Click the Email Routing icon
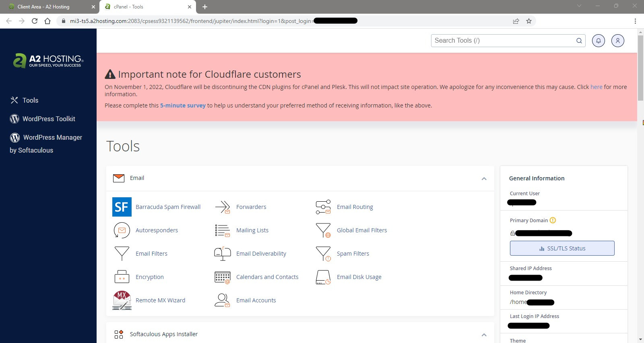Viewport: 644px width, 343px height. click(323, 207)
